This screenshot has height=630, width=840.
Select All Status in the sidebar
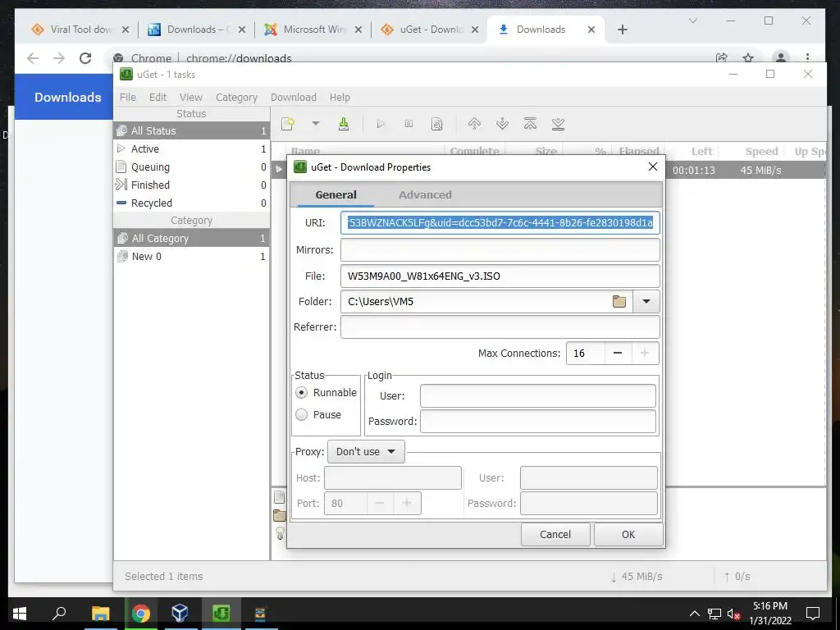(191, 130)
